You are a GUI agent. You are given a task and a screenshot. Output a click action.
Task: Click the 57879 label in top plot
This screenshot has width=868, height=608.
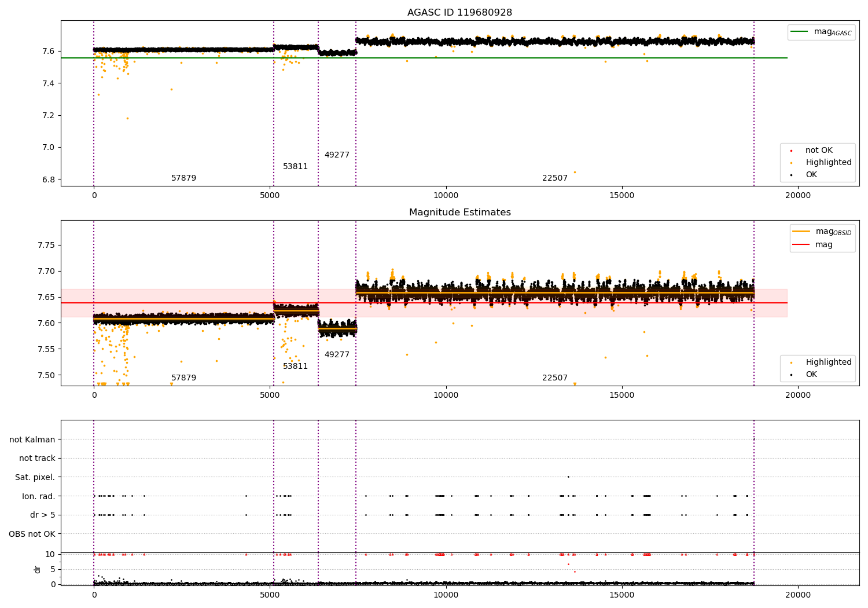pyautogui.click(x=183, y=178)
